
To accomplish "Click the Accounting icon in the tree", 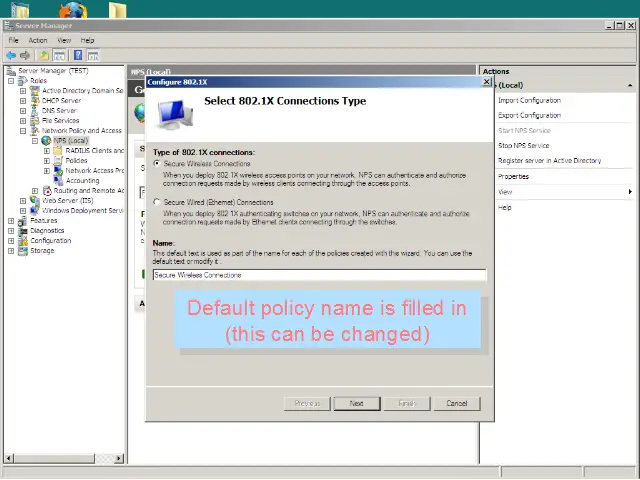I will [58, 180].
